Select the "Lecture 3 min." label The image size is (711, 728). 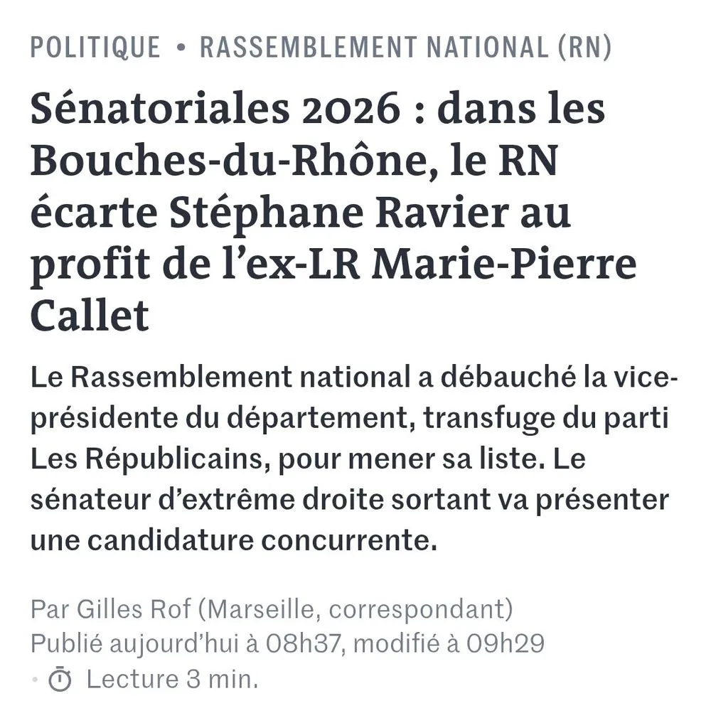pyautogui.click(x=172, y=679)
